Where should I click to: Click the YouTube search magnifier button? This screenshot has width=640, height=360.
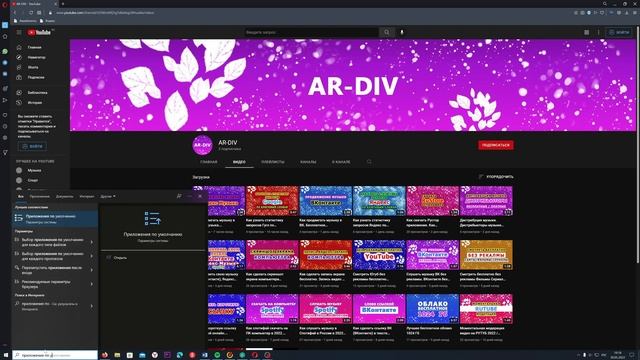click(386, 32)
